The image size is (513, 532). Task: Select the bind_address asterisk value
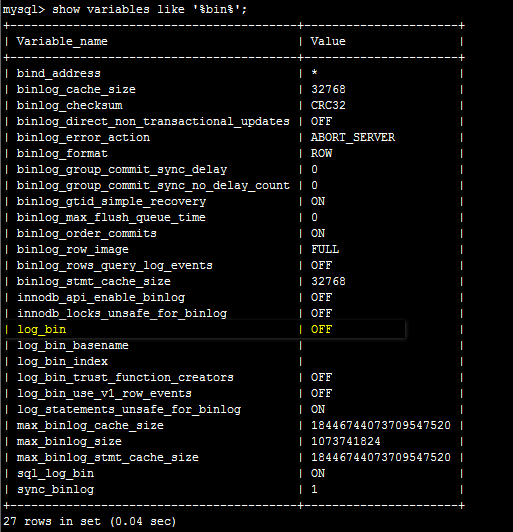(x=315, y=72)
